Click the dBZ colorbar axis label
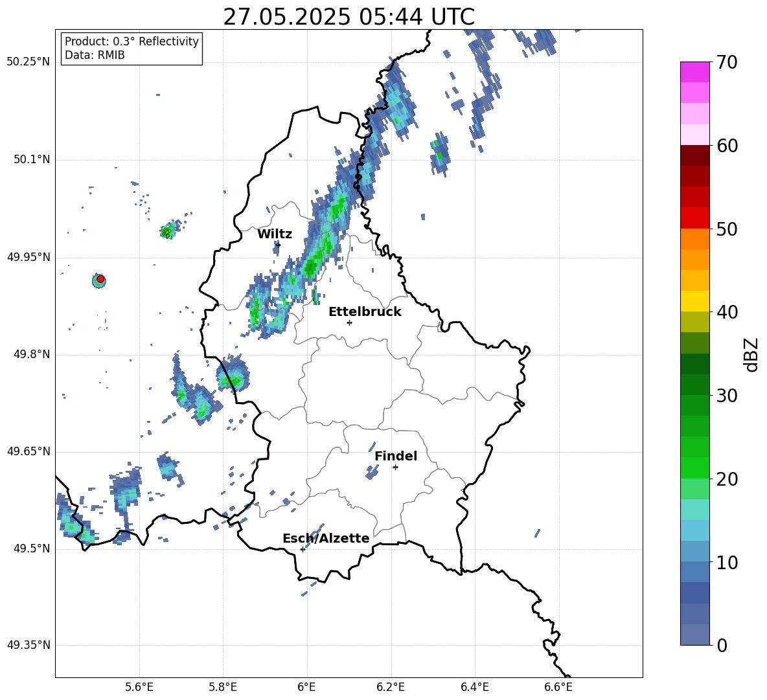Screen dimensions: 767x700 (x=752, y=354)
